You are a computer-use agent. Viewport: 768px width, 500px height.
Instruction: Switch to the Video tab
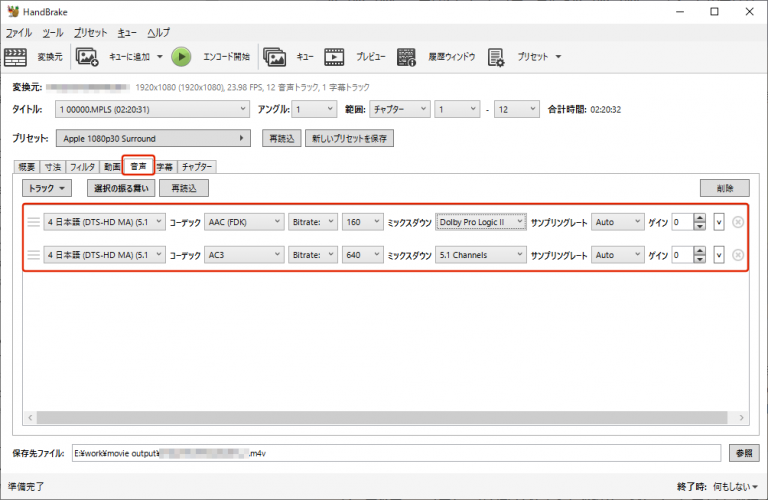[112, 167]
